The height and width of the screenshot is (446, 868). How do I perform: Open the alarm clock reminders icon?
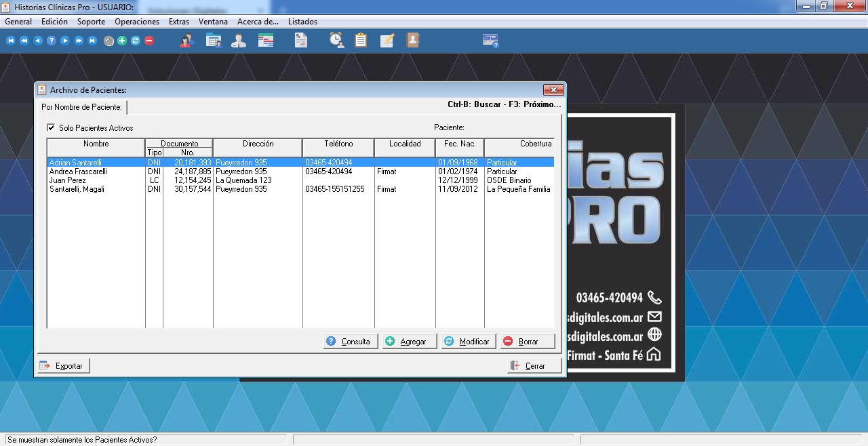pos(336,41)
